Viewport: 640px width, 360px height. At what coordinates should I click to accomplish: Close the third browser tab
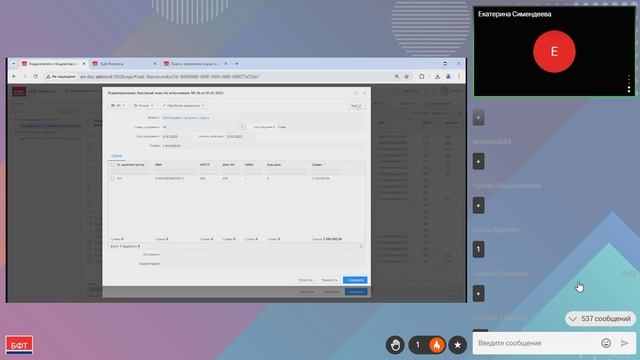pos(226,64)
